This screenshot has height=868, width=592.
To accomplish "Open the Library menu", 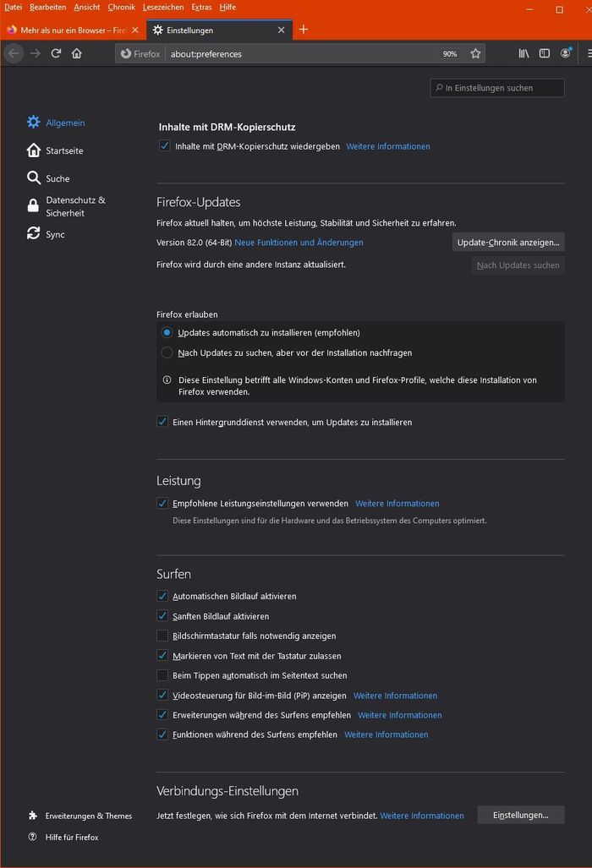I will tap(523, 52).
